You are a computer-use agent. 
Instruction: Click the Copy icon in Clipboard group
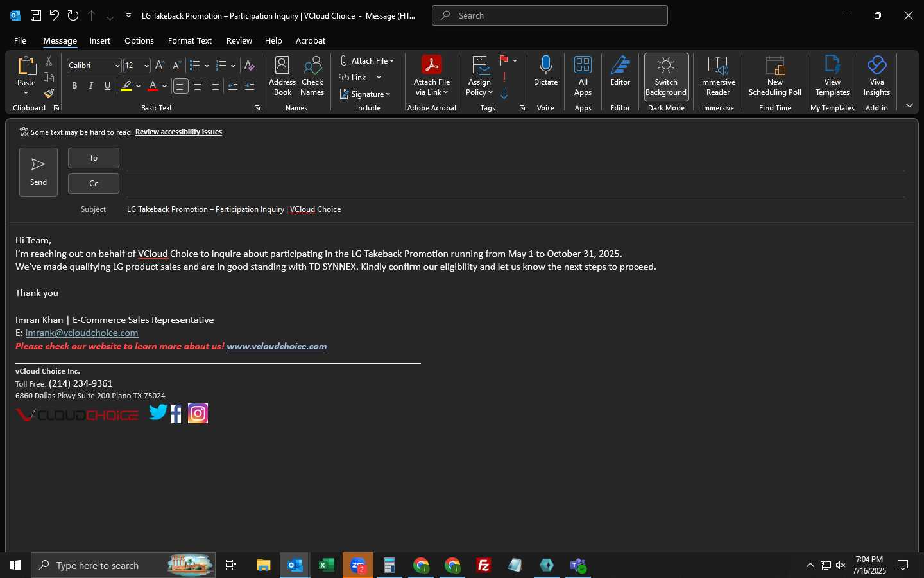coord(49,78)
